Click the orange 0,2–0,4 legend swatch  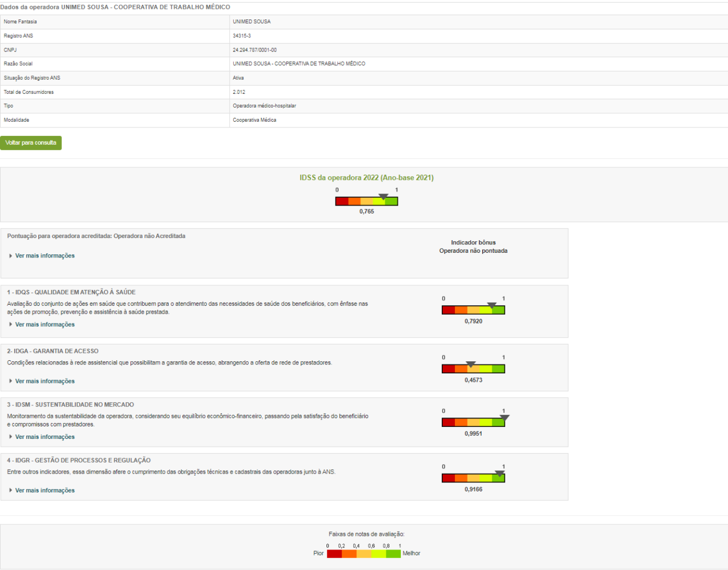[x=349, y=554]
